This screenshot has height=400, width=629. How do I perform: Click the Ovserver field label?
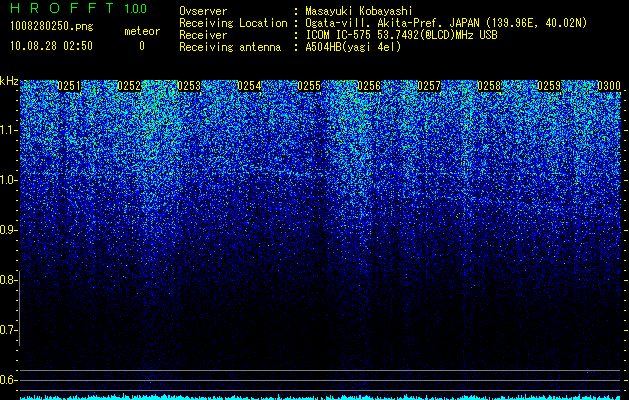pyautogui.click(x=203, y=12)
